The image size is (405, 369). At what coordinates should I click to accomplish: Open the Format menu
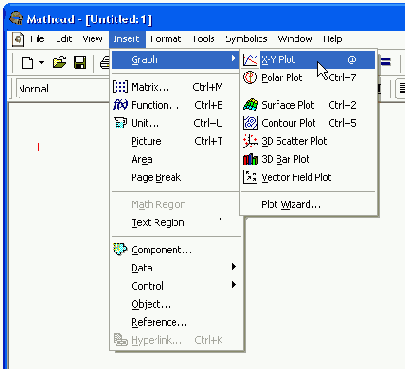(165, 39)
